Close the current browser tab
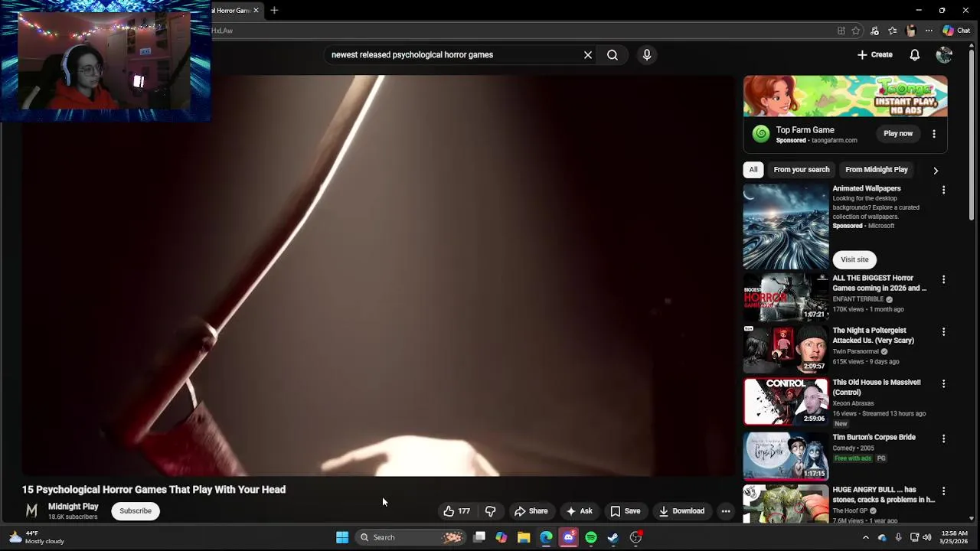980x551 pixels. (x=256, y=10)
